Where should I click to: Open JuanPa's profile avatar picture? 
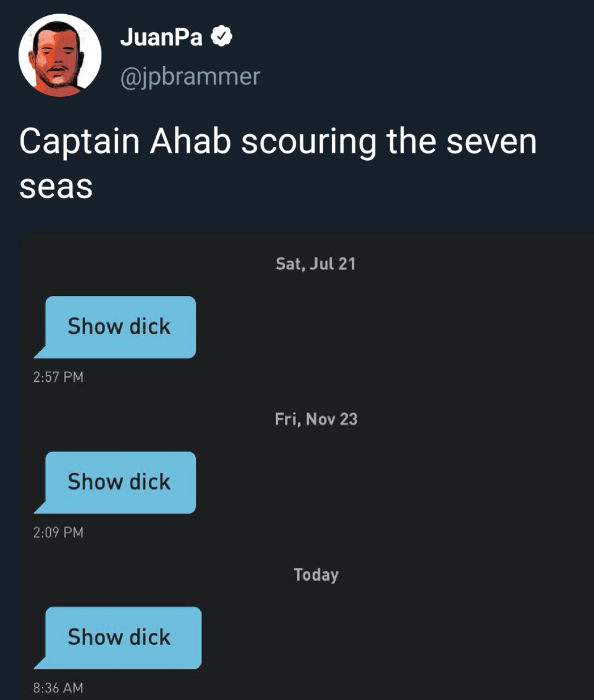(60, 55)
